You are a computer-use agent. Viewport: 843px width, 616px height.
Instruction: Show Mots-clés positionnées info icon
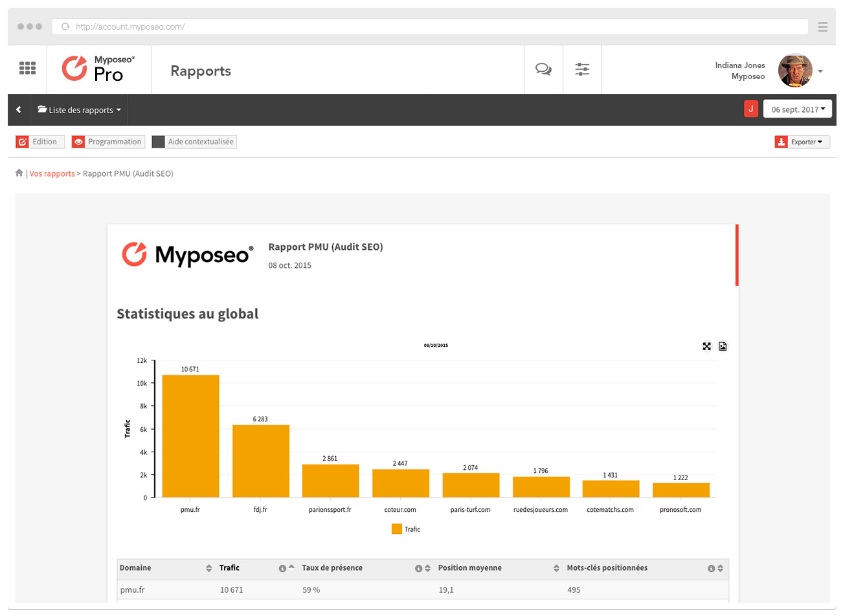(x=711, y=568)
